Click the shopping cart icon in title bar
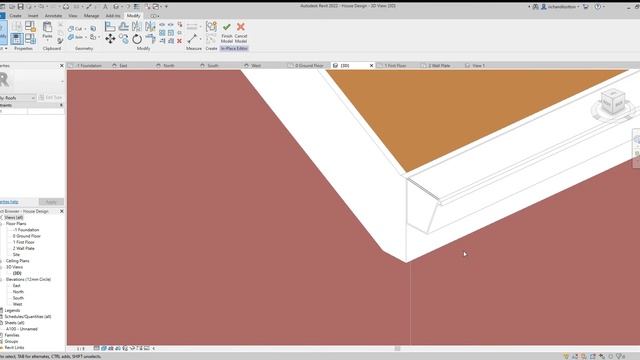This screenshot has height=360, width=640. point(586,7)
